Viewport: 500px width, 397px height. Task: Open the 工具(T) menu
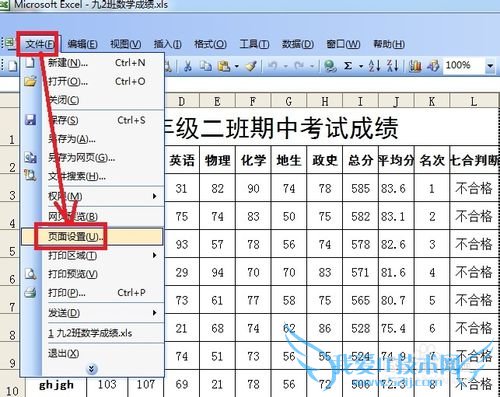pyautogui.click(x=254, y=44)
